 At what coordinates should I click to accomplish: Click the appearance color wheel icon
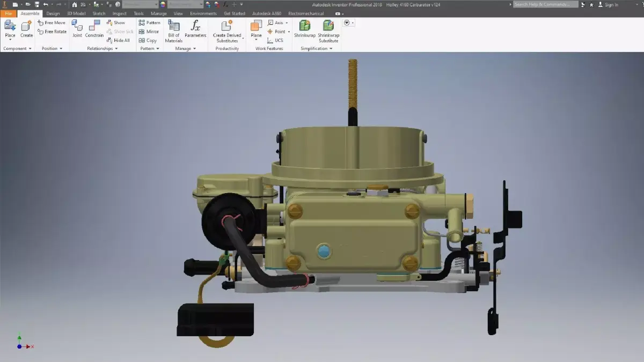163,4
